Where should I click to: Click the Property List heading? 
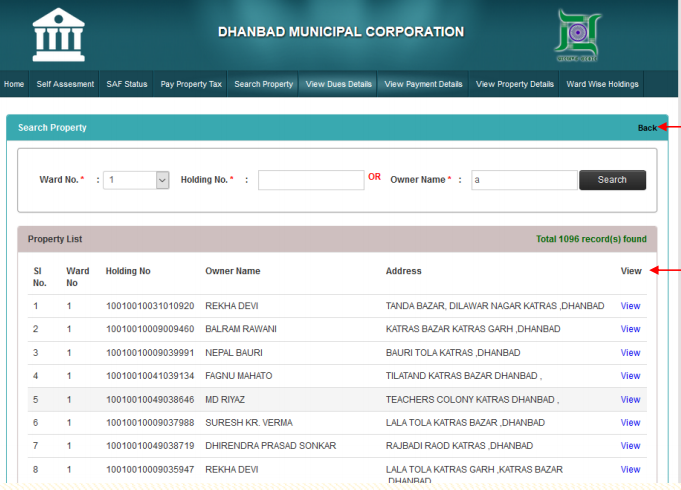55,239
